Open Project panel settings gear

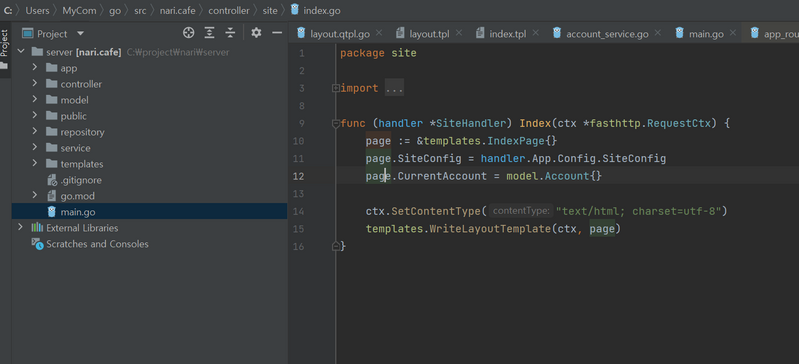pyautogui.click(x=256, y=33)
